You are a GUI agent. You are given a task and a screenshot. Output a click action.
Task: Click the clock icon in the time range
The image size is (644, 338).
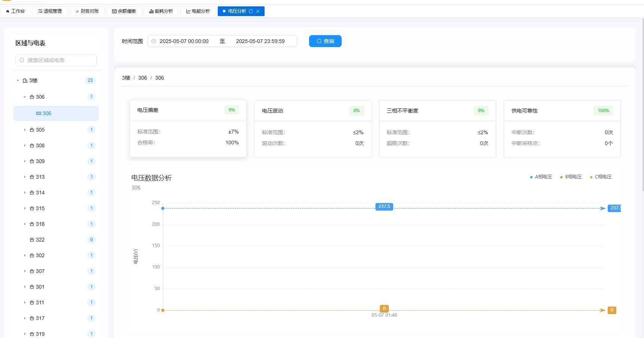pyautogui.click(x=154, y=41)
